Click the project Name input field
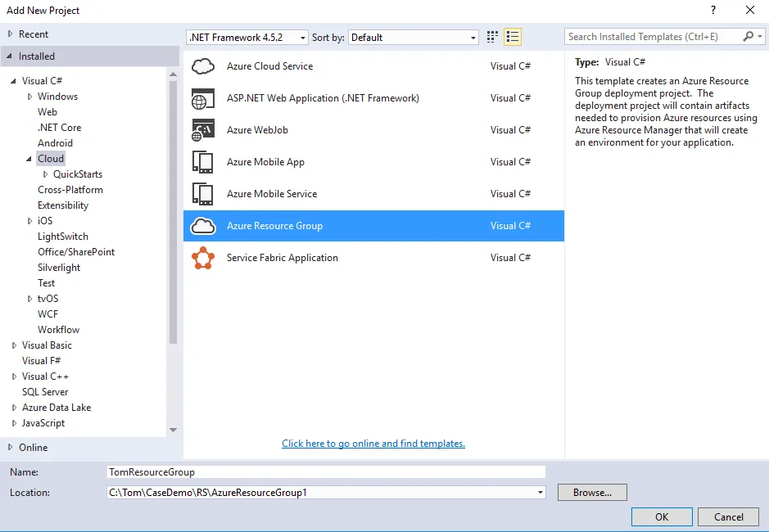The width and height of the screenshot is (769, 532). 326,471
